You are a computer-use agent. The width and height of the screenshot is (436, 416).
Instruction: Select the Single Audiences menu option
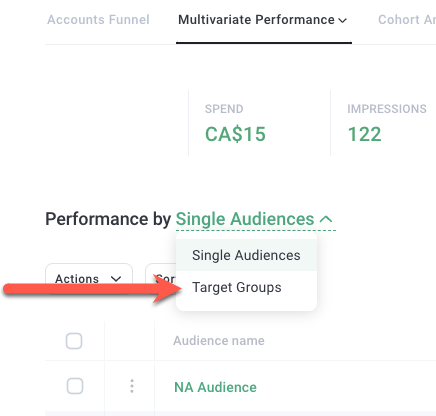tap(246, 255)
